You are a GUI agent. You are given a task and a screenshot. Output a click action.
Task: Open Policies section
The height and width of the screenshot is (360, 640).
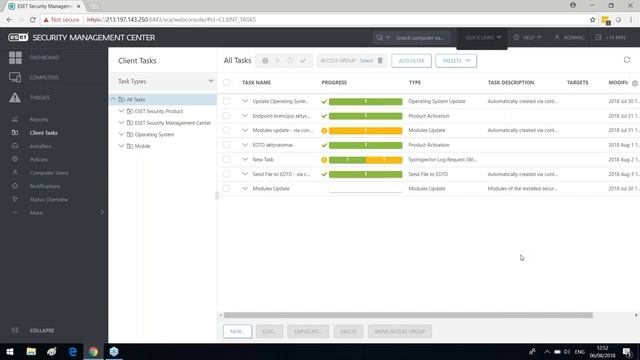[x=39, y=159]
